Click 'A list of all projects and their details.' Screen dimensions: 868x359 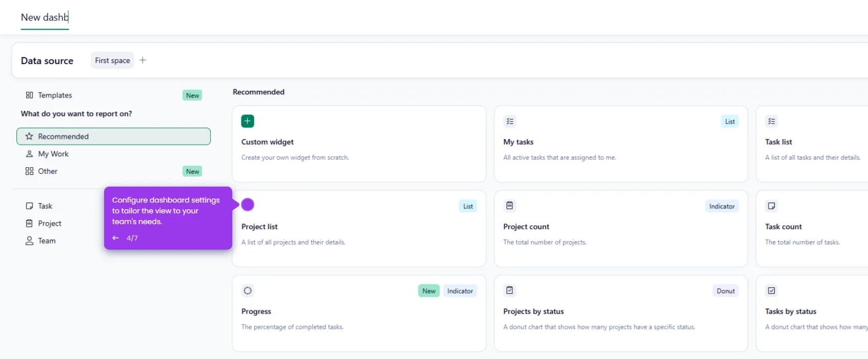coord(293,242)
